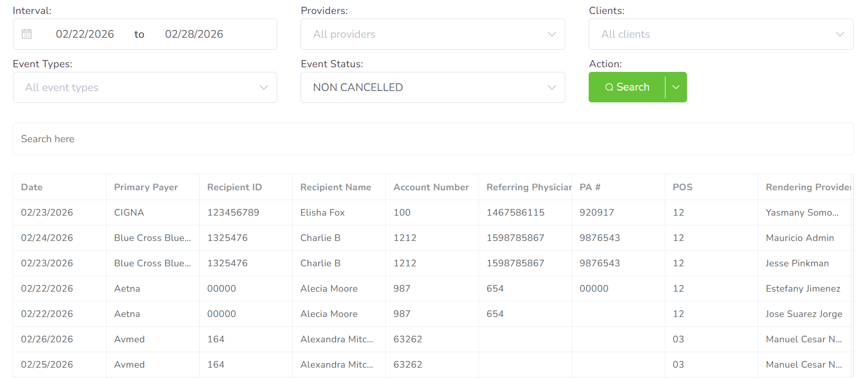This screenshot has height=378, width=868.
Task: Click the calendar icon in Interval field
Action: click(27, 34)
